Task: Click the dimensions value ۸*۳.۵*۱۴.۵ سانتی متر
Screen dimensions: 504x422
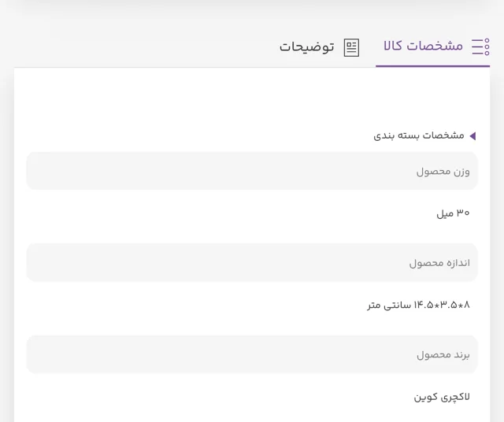Action: point(418,305)
